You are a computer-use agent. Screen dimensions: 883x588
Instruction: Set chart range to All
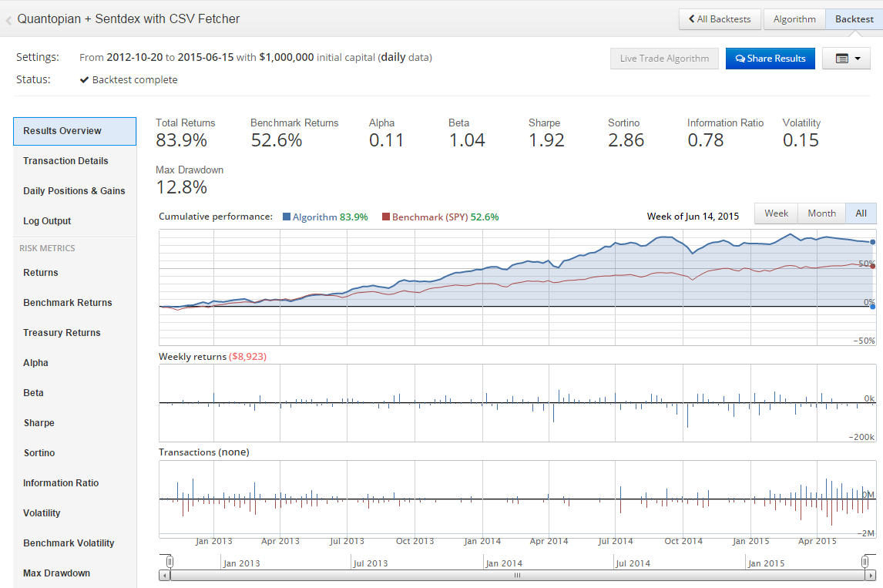[861, 213]
